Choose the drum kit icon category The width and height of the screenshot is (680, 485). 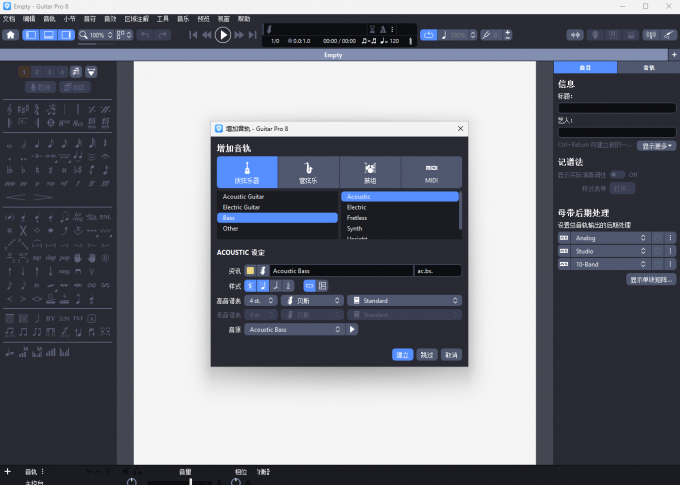click(x=369, y=172)
